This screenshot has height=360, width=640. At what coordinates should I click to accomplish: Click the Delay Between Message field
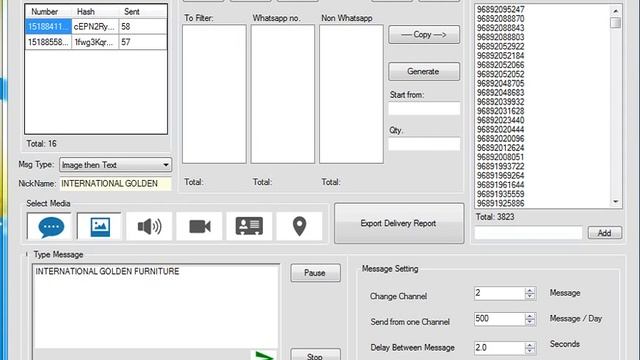click(x=499, y=348)
